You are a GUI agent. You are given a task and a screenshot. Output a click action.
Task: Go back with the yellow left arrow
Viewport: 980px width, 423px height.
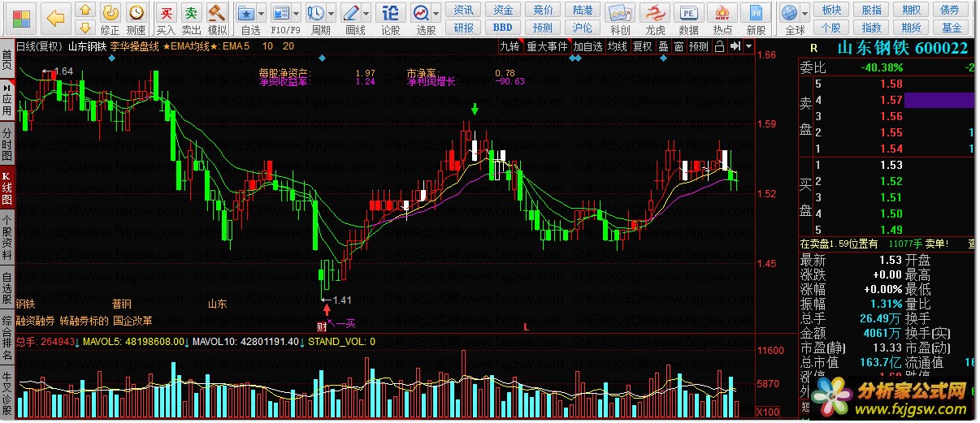[54, 18]
